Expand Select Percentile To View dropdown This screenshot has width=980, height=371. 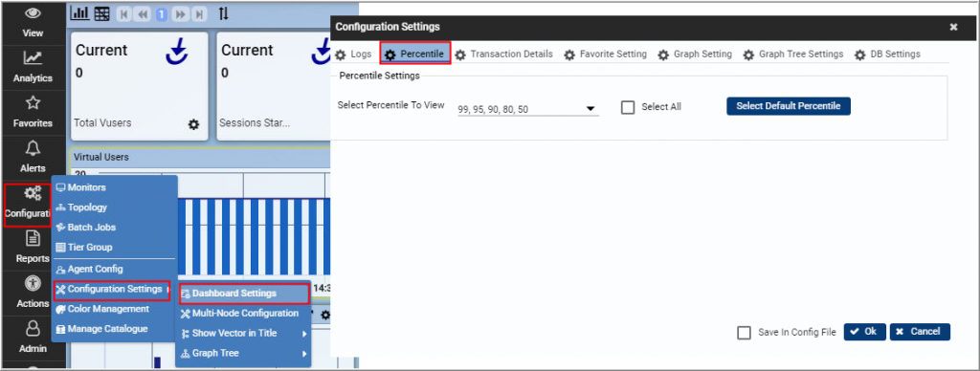click(528, 109)
